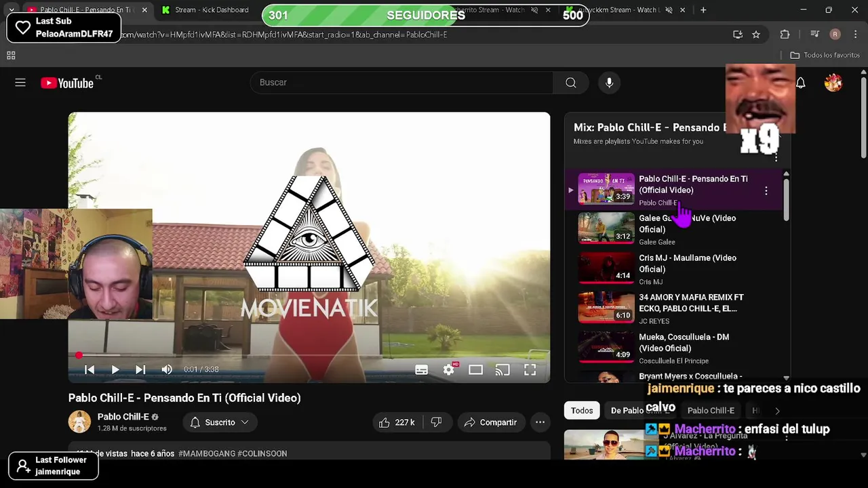Open more actions menu below video

[540, 422]
